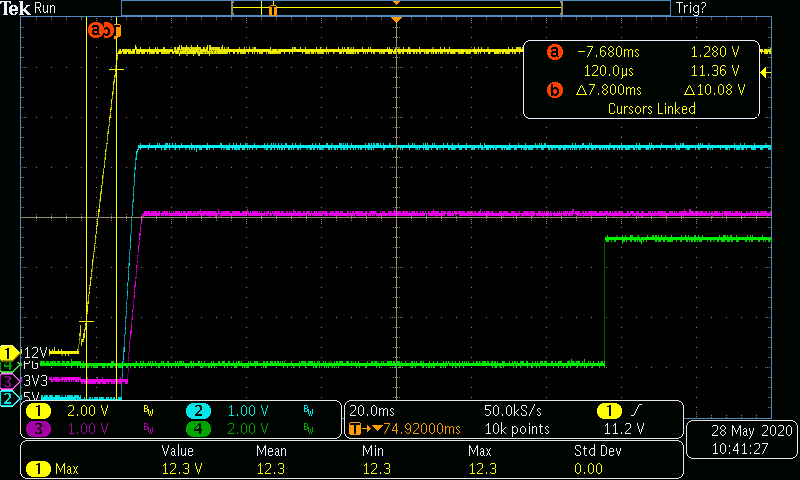Screen dimensions: 800x480
Task: Select channel 3 magenta badge in readout
Action: 38,429
